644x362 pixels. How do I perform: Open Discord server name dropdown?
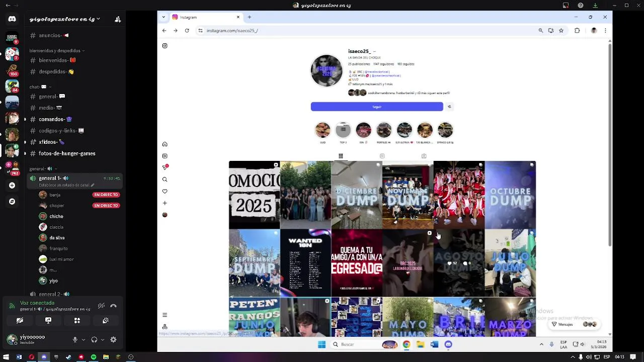(64, 19)
